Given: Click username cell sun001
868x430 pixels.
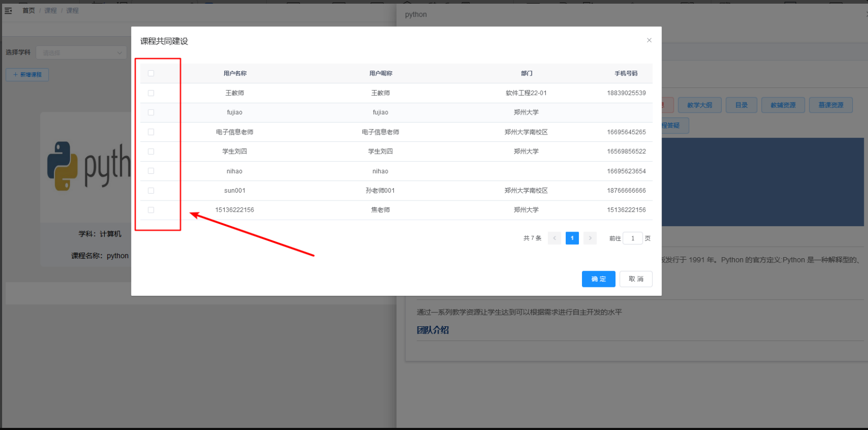Looking at the screenshot, I should click(x=235, y=191).
